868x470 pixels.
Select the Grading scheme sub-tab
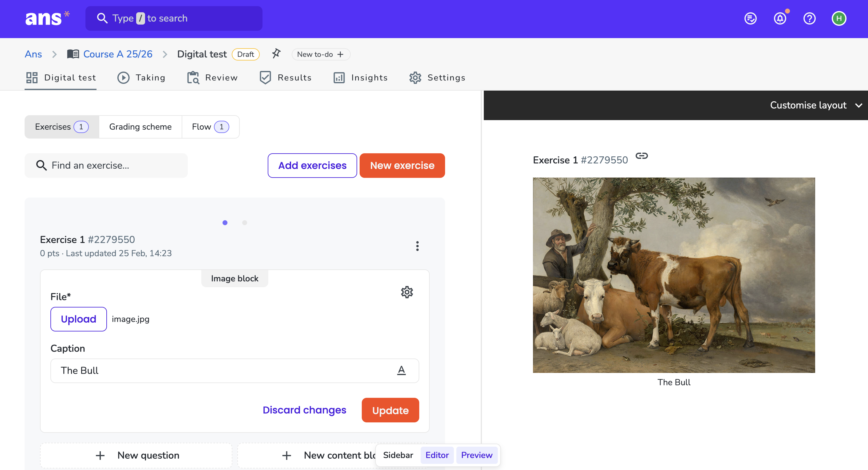click(140, 127)
